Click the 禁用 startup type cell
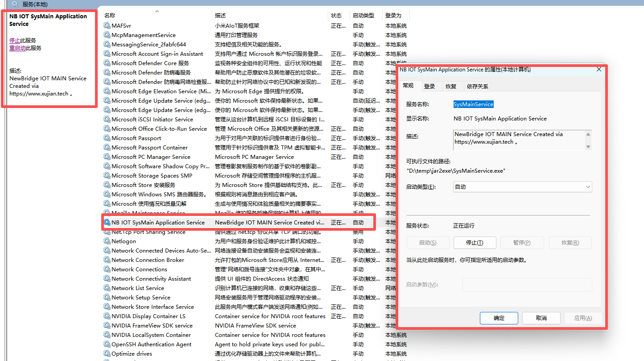The height and width of the screenshot is (361, 644). (x=358, y=232)
